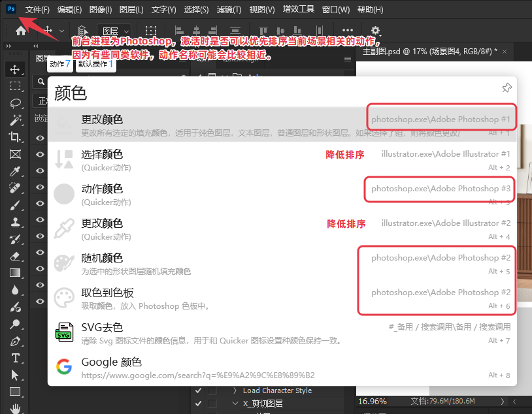Image resolution: width=532 pixels, height=414 pixels.
Task: Toggle Auto-Select layers icon in options bar
Action: pyautogui.click(x=82, y=31)
